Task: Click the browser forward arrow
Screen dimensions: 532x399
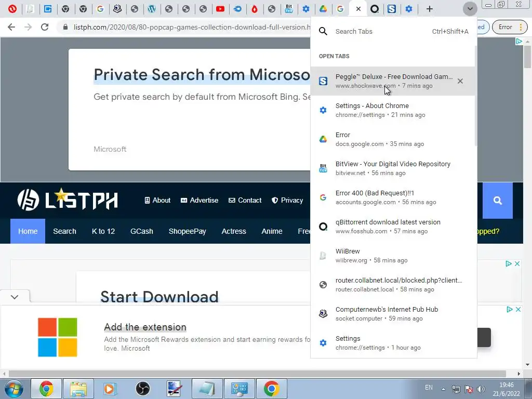Action: (x=28, y=27)
